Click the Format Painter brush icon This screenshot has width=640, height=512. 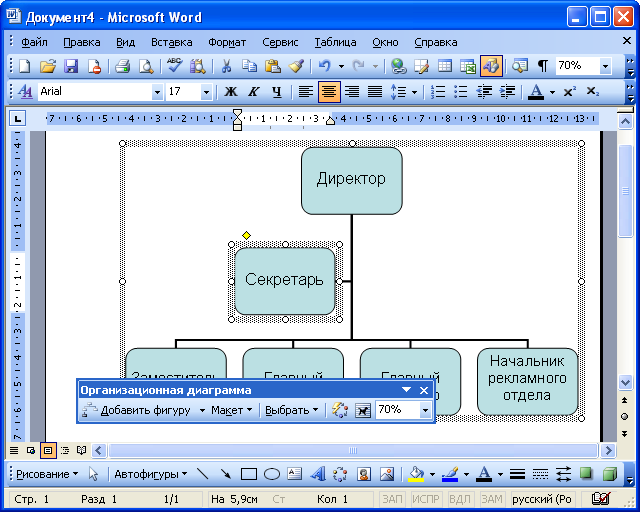pos(296,66)
